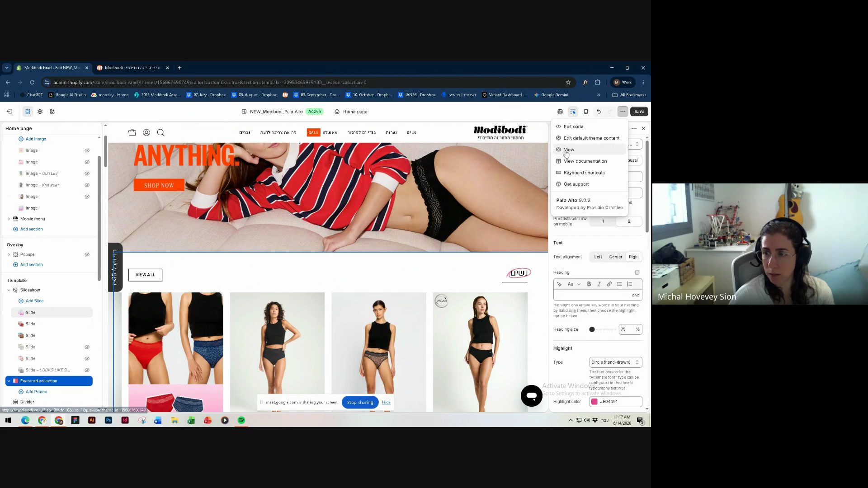868x488 pixels.
Task: Collapse the Slideshow section
Action: 9,290
